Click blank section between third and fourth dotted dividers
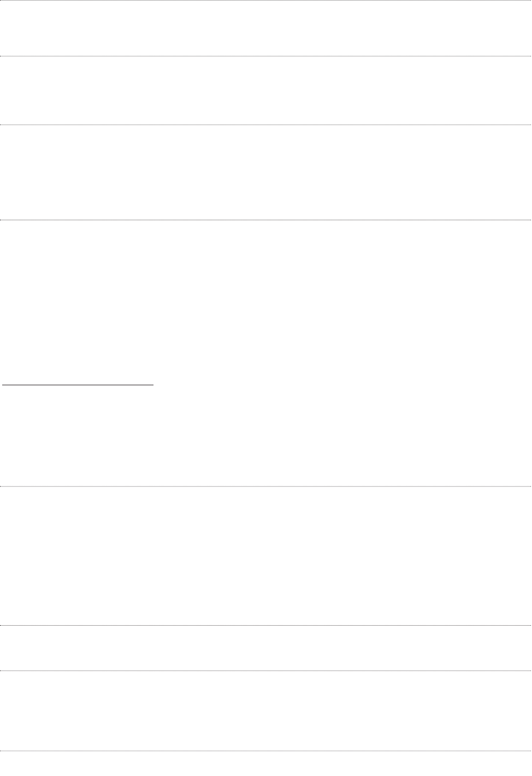The width and height of the screenshot is (532, 776). 266,173
